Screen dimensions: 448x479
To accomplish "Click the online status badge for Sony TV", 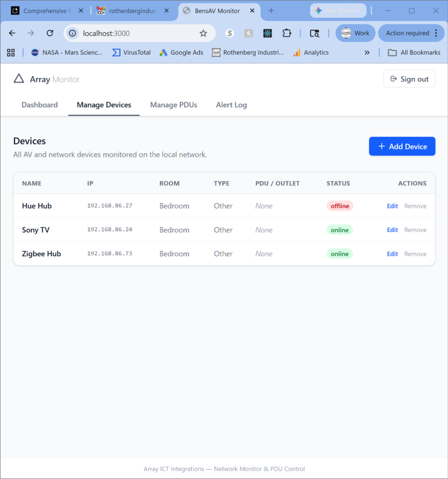I will (x=340, y=230).
